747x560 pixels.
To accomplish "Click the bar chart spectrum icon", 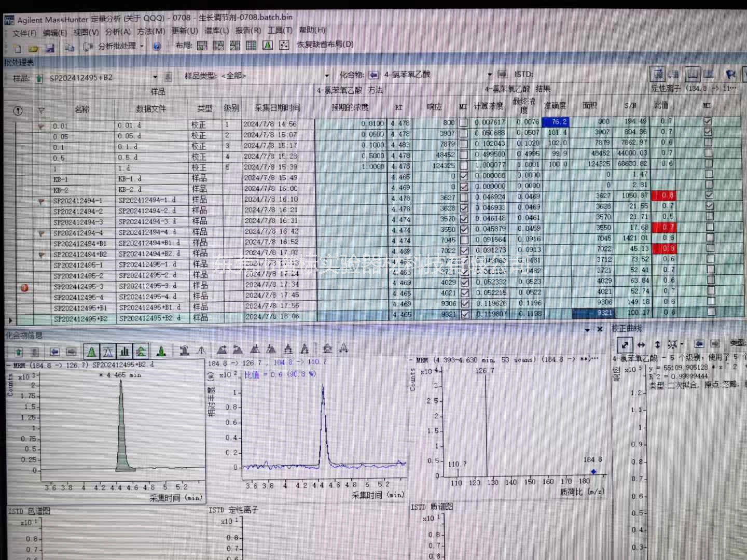I will [125, 352].
